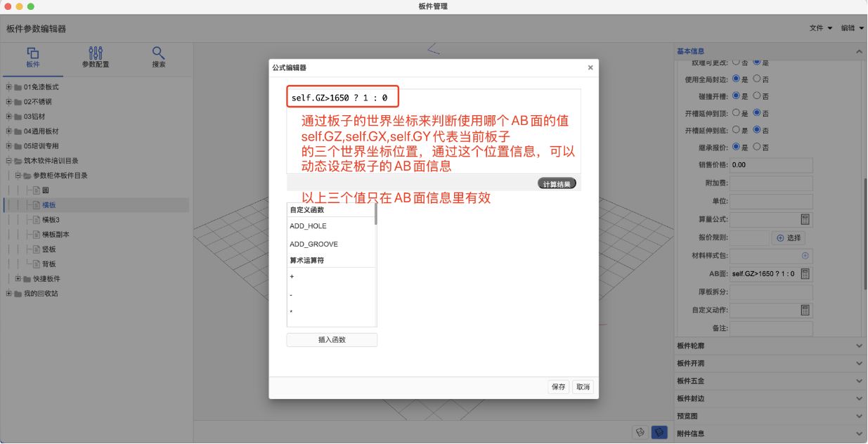Open the 自定义动作 calculator icon
Viewport: 868px width, 444px height.
point(805,309)
